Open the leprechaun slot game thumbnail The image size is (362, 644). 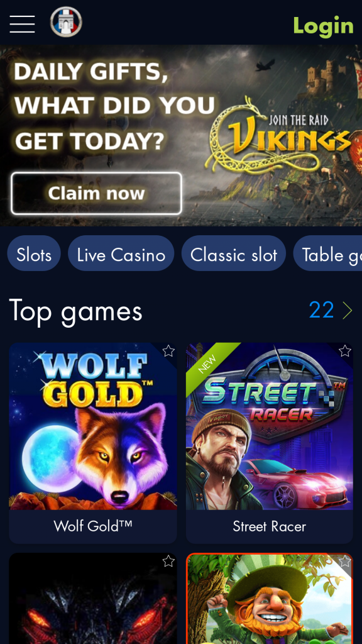coord(270,599)
